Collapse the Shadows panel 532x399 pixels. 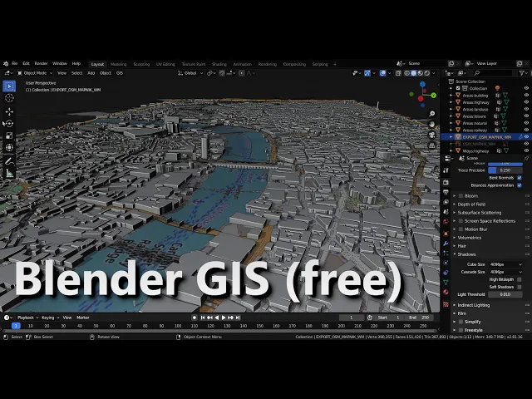click(466, 254)
